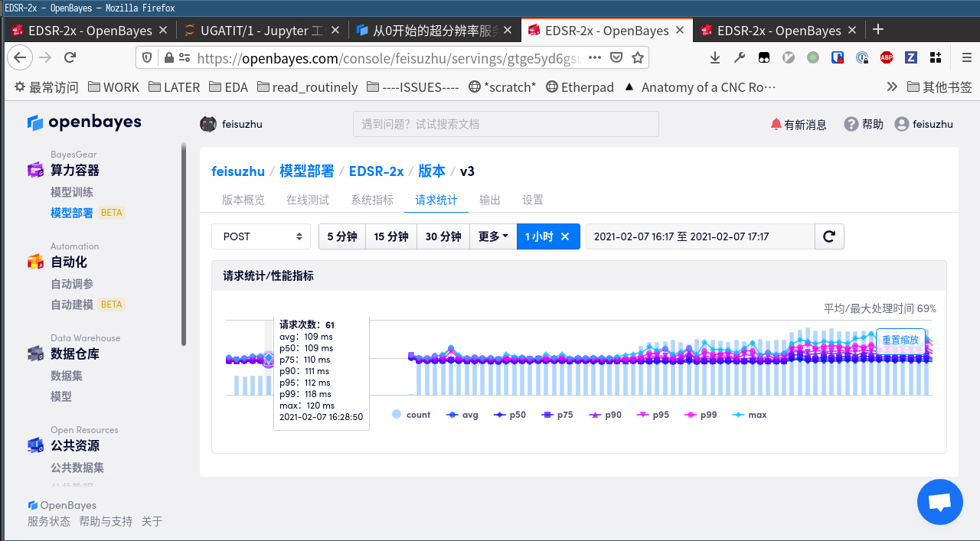The height and width of the screenshot is (541, 980).
Task: Open Firefox hamburger menu
Action: click(966, 57)
